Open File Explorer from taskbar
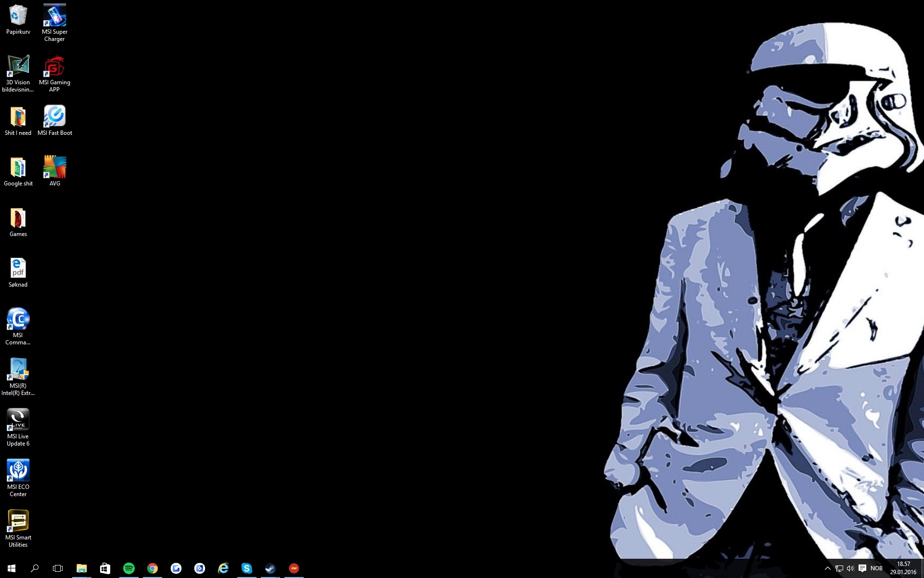Image resolution: width=924 pixels, height=578 pixels. [x=81, y=568]
